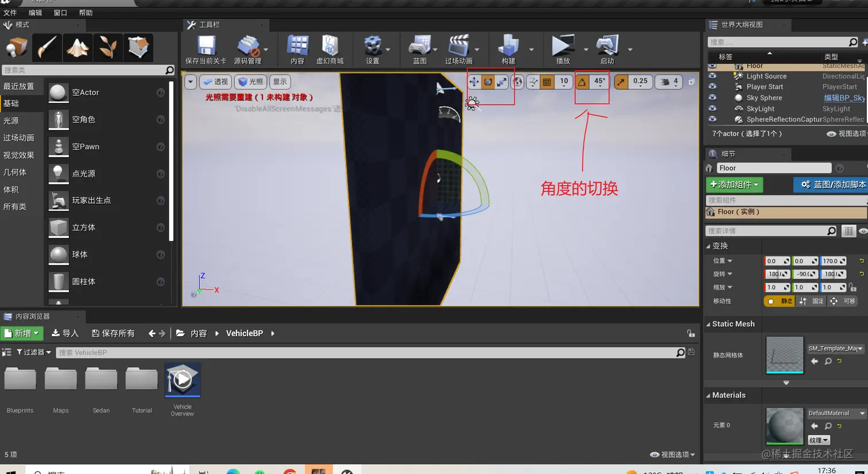Toggle visibility of Player Start actor
The height and width of the screenshot is (474, 868).
[x=712, y=87]
